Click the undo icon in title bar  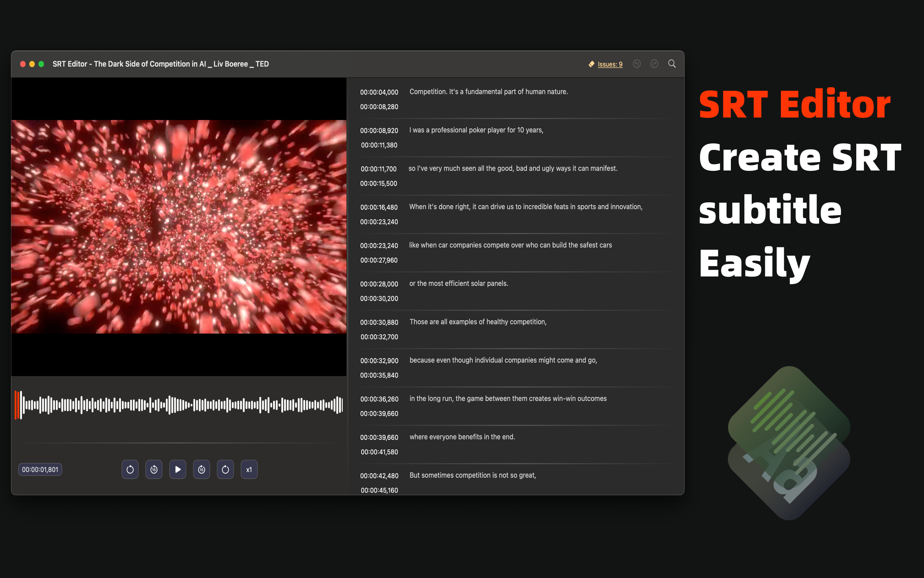[x=637, y=64]
